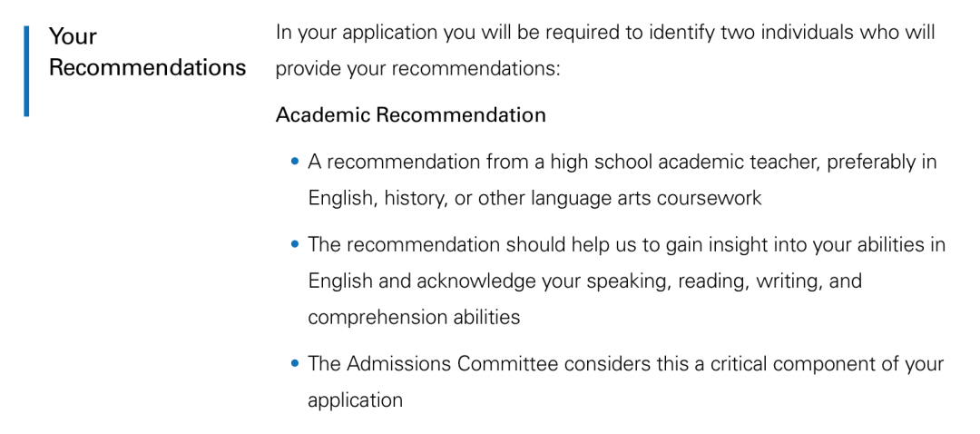Click the words 'comprehension abilities'

(x=414, y=317)
